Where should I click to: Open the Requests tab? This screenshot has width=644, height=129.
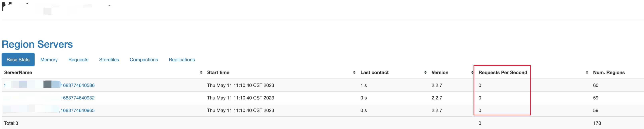click(78, 60)
